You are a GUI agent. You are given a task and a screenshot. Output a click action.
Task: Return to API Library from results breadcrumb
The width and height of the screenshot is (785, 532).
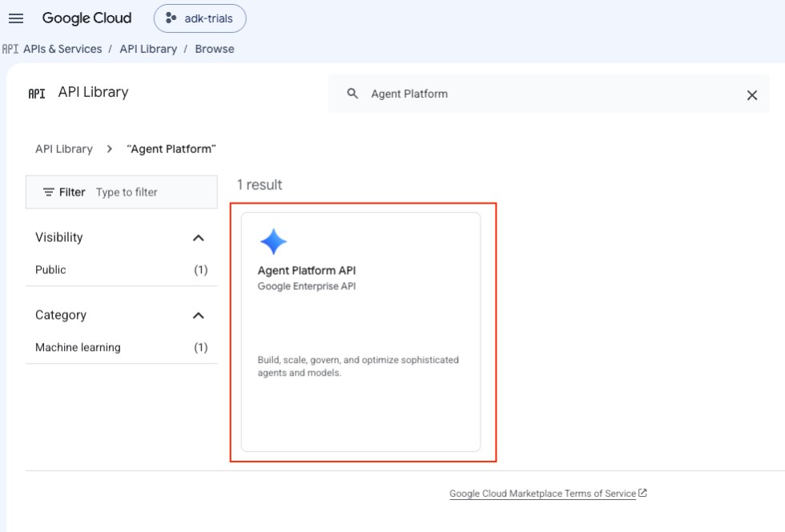tap(64, 149)
